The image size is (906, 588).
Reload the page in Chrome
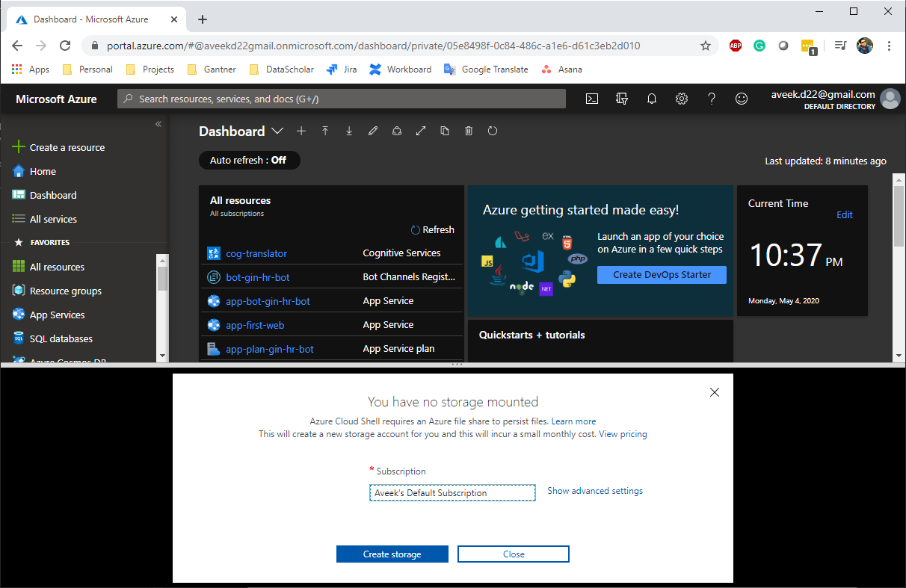click(65, 46)
